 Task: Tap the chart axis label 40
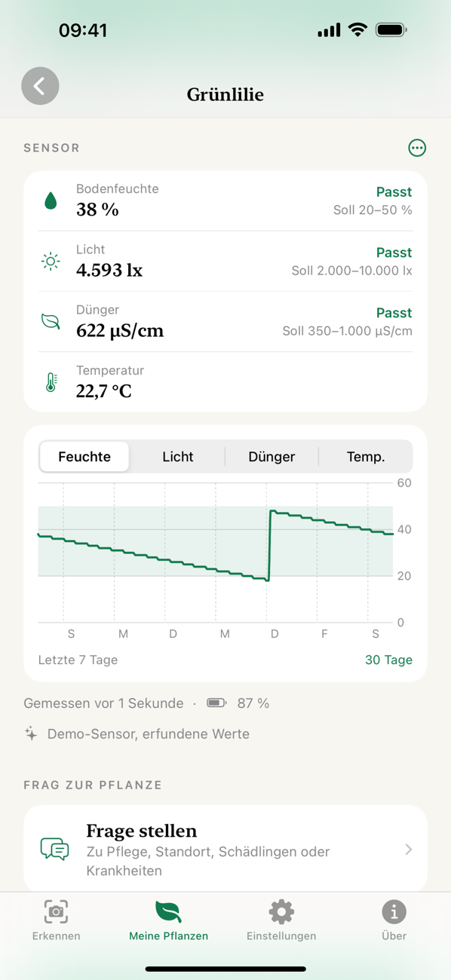(x=404, y=529)
